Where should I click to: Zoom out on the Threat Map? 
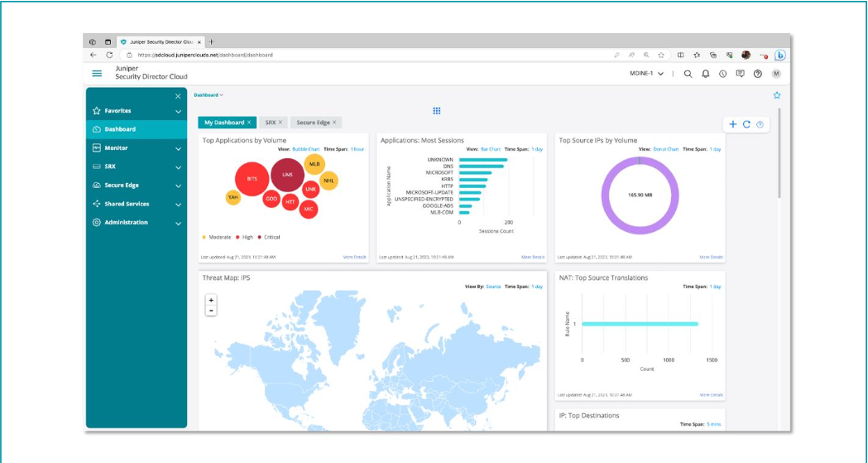(211, 311)
